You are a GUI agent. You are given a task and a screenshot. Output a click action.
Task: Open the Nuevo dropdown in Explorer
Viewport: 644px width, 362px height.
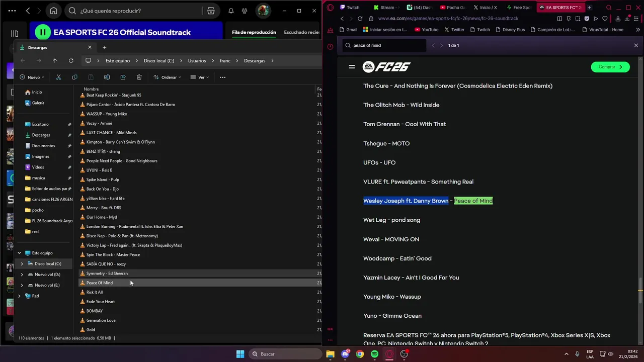point(32,77)
